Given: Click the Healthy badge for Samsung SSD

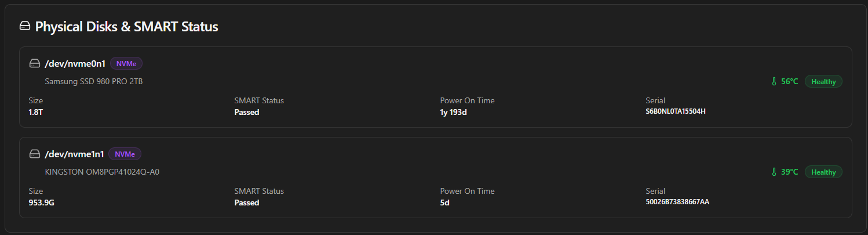Looking at the screenshot, I should pyautogui.click(x=823, y=82).
